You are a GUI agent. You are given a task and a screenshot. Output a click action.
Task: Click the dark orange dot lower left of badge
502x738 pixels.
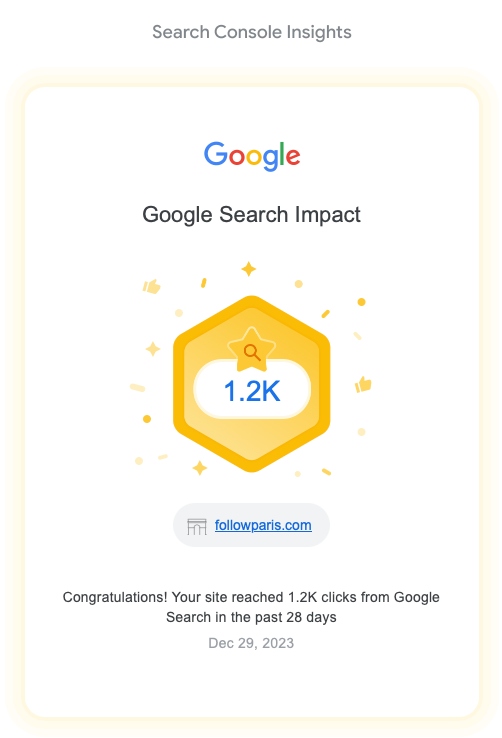[x=147, y=419]
